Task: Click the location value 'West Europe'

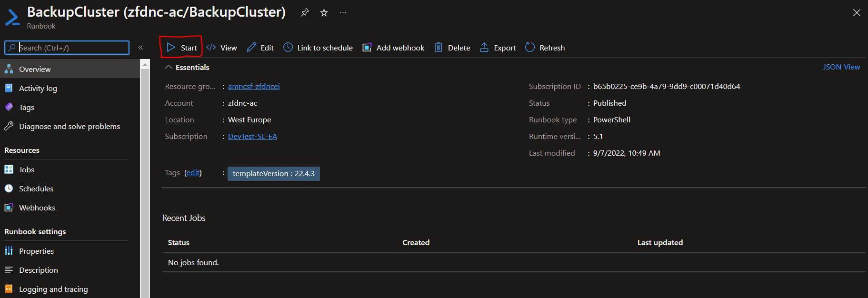Action: coord(249,119)
